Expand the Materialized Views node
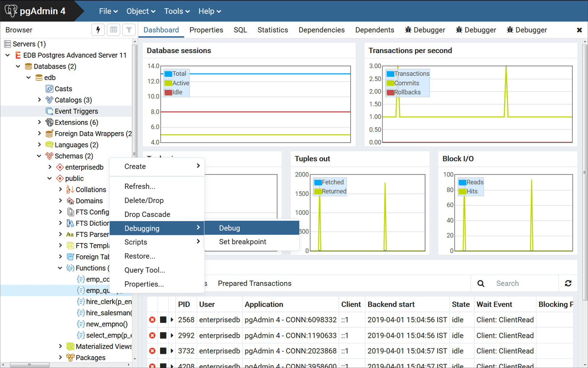 60,346
